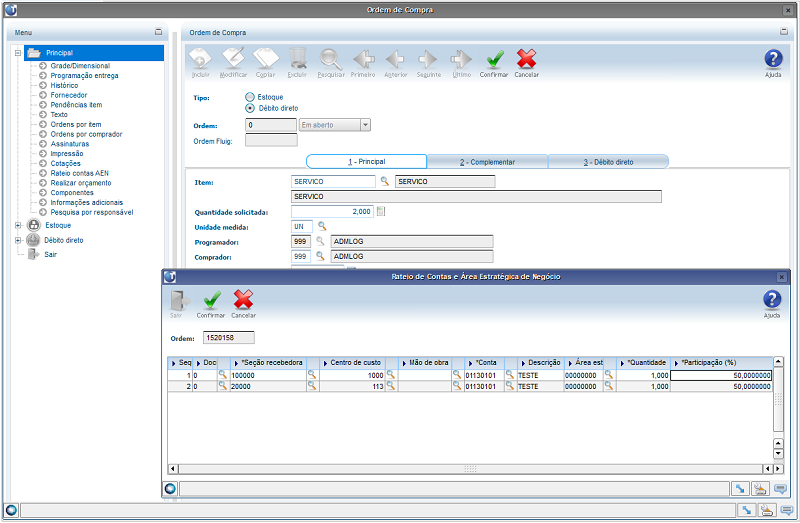Open Assinaturas menu item

[69, 144]
